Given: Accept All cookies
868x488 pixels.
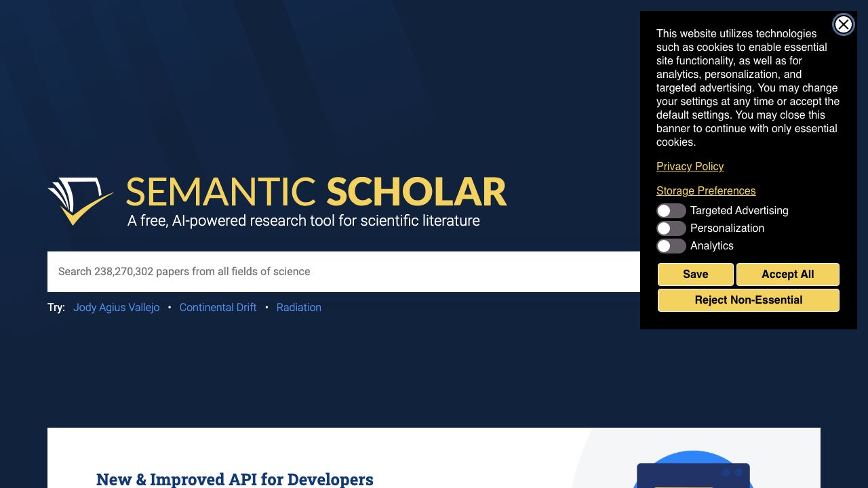Looking at the screenshot, I should [x=787, y=274].
